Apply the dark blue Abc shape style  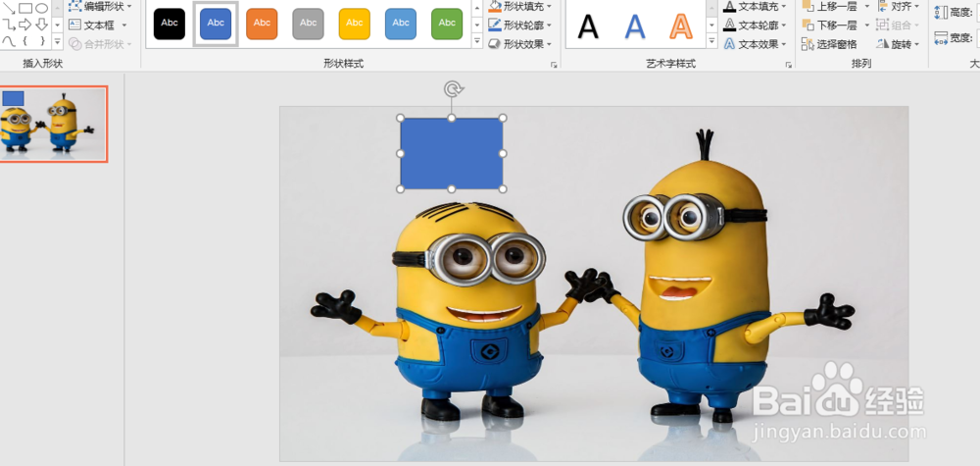click(216, 24)
